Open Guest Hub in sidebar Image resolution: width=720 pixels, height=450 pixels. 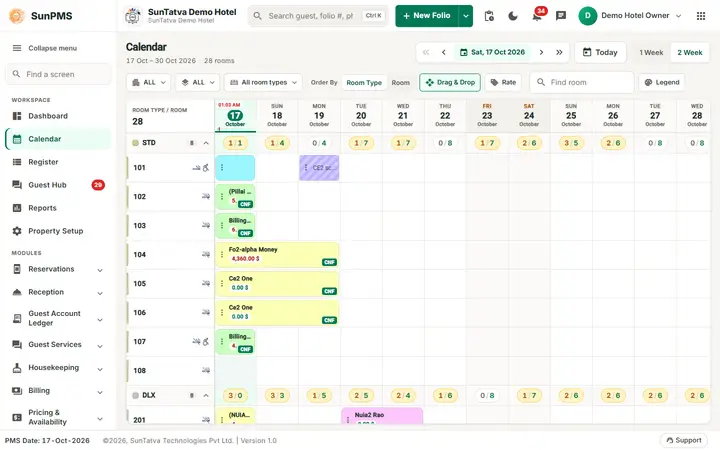[59, 185]
